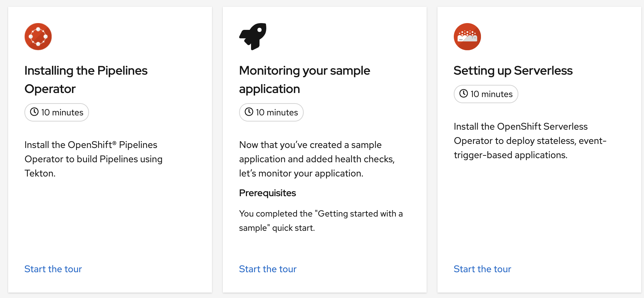Click the Prerequisites heading
644x298 pixels.
[268, 193]
